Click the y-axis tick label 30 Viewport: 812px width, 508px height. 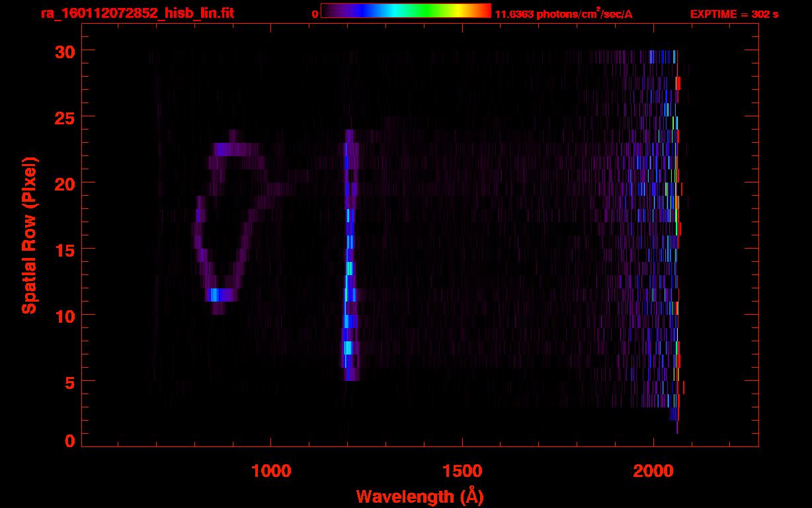[65, 51]
